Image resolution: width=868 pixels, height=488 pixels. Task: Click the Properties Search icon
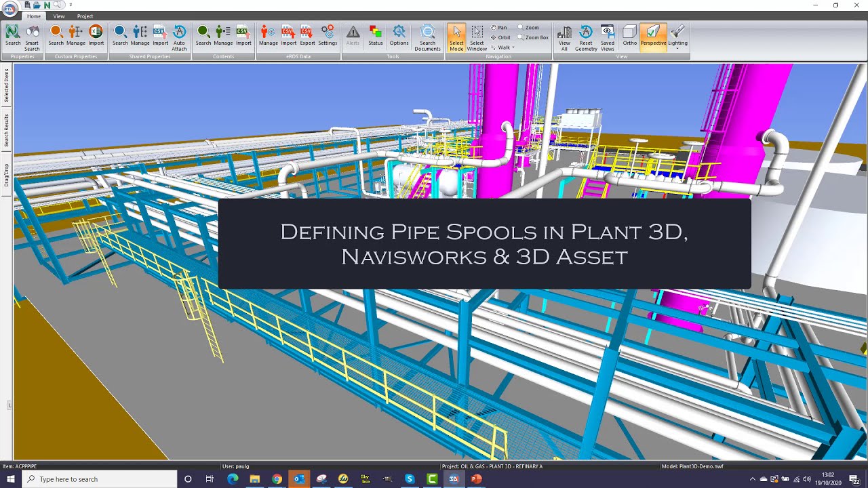coord(13,37)
